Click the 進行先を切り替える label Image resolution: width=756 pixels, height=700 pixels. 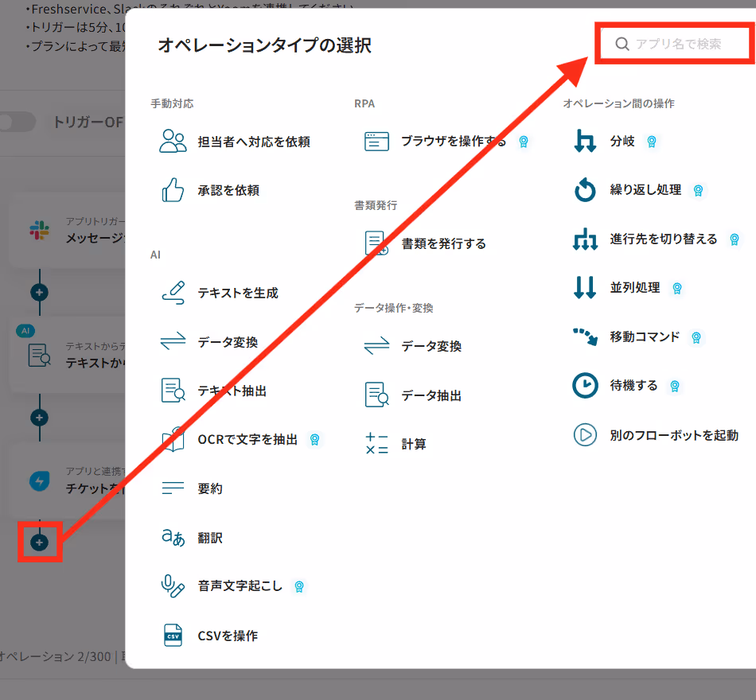[664, 239]
